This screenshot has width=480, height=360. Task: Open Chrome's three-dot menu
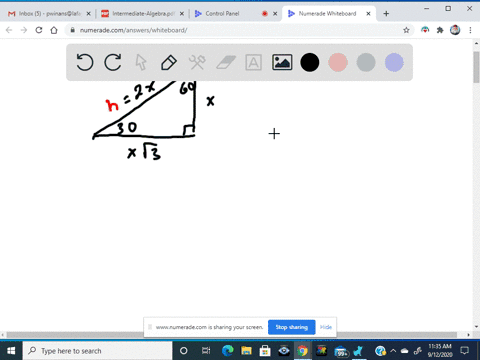pos(470,30)
